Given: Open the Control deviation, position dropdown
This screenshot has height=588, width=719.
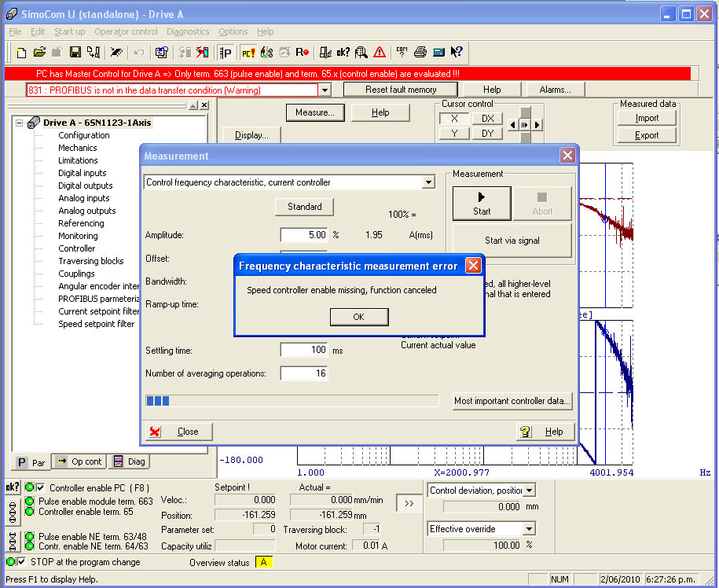Looking at the screenshot, I should pyautogui.click(x=529, y=491).
